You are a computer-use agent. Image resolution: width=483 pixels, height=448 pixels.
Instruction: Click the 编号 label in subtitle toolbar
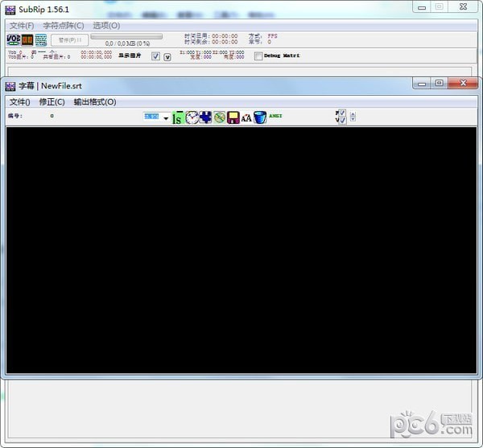(x=15, y=116)
